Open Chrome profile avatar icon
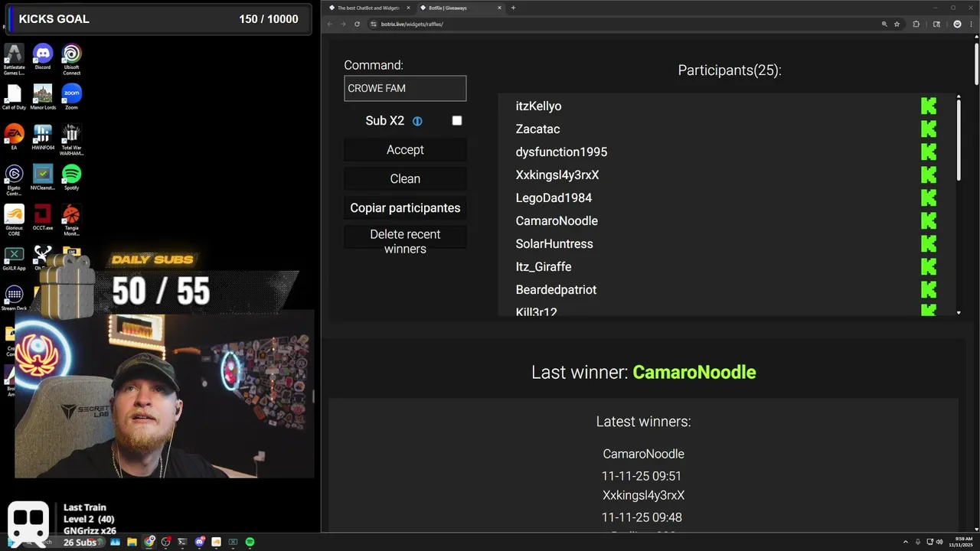Image resolution: width=980 pixels, height=551 pixels. (957, 24)
